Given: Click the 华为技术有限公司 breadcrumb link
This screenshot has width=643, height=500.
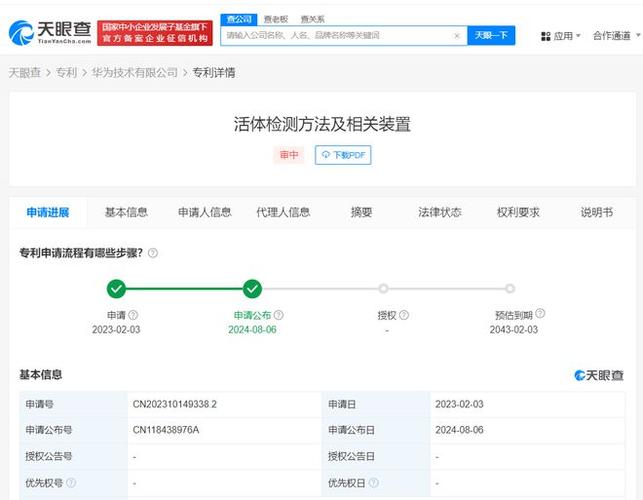Looking at the screenshot, I should (135, 73).
